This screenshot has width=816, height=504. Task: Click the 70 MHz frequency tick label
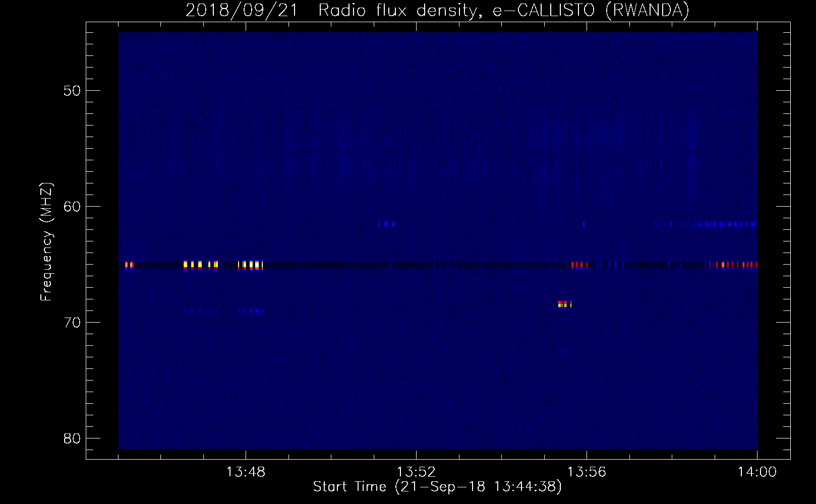pos(72,323)
